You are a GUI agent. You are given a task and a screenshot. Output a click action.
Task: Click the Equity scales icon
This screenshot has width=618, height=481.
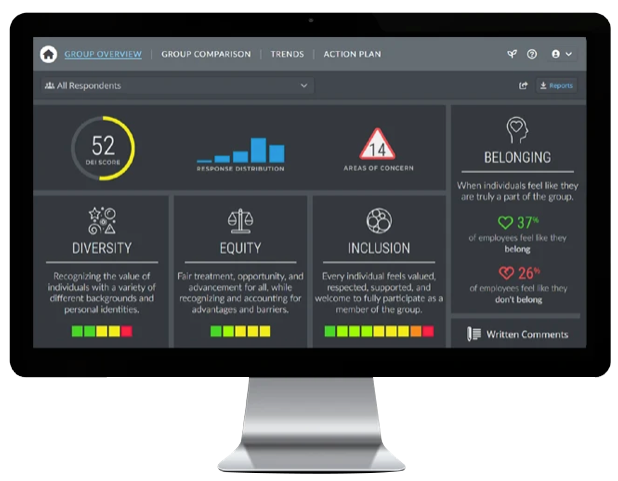tap(240, 220)
